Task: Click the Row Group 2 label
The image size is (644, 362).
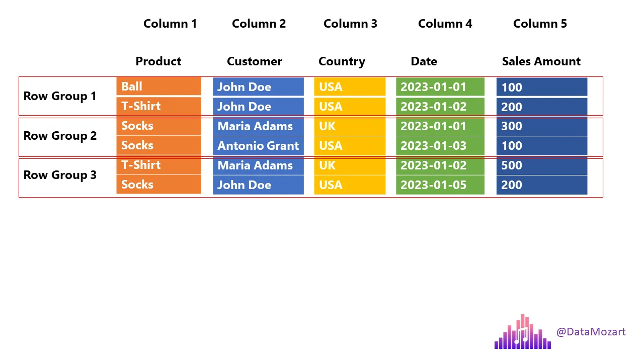Action: click(x=60, y=136)
